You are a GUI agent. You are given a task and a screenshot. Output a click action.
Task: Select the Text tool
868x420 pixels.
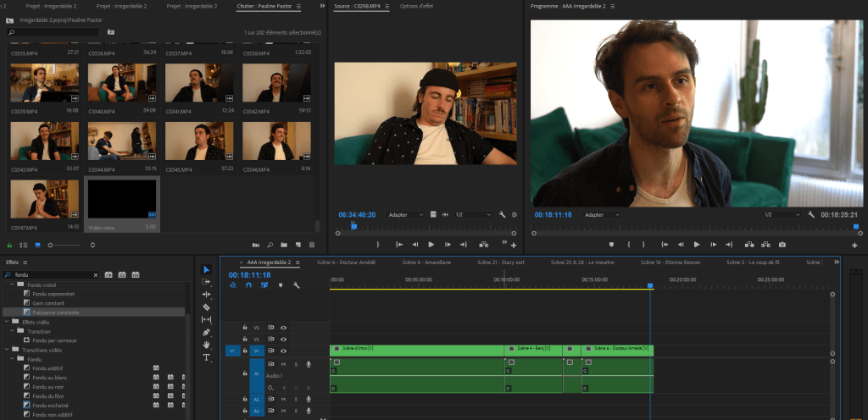coord(206,357)
